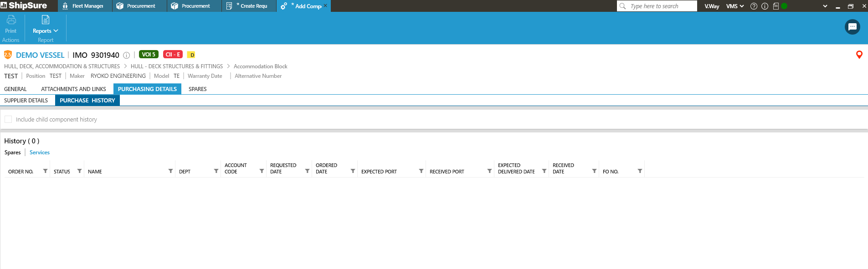This screenshot has height=269, width=868.
Task: Enable Include child component history checkbox
Action: coord(8,119)
